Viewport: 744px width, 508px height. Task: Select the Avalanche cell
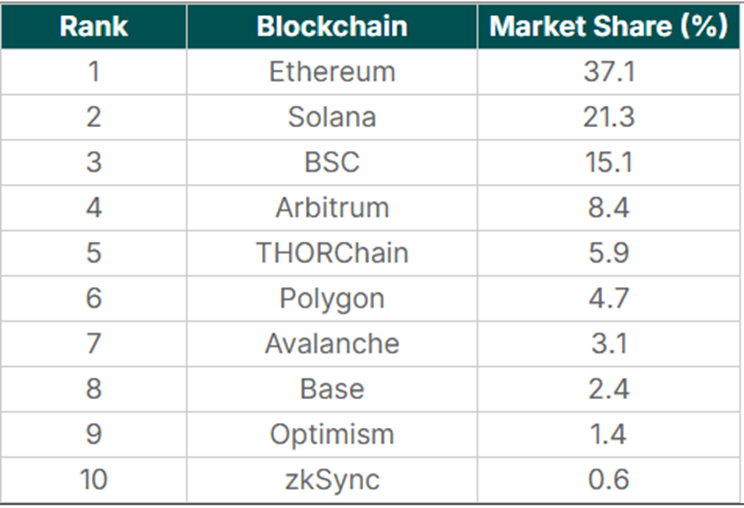332,344
